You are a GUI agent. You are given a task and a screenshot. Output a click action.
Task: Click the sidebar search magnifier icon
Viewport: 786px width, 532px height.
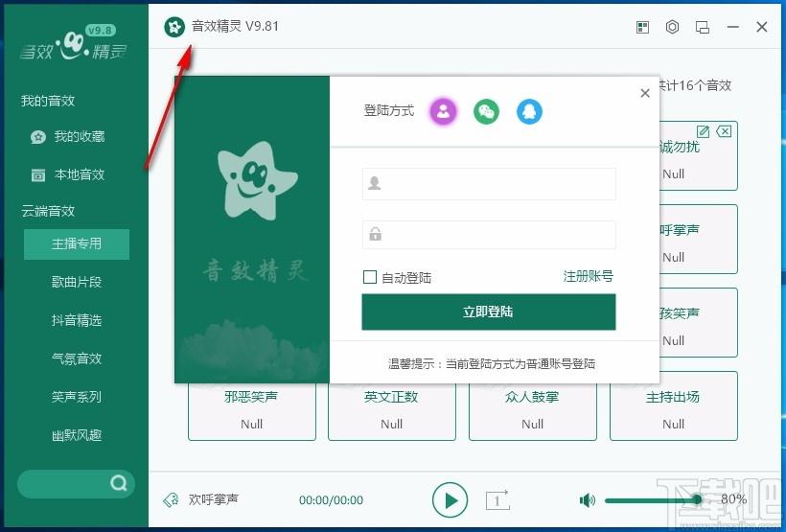point(119,483)
